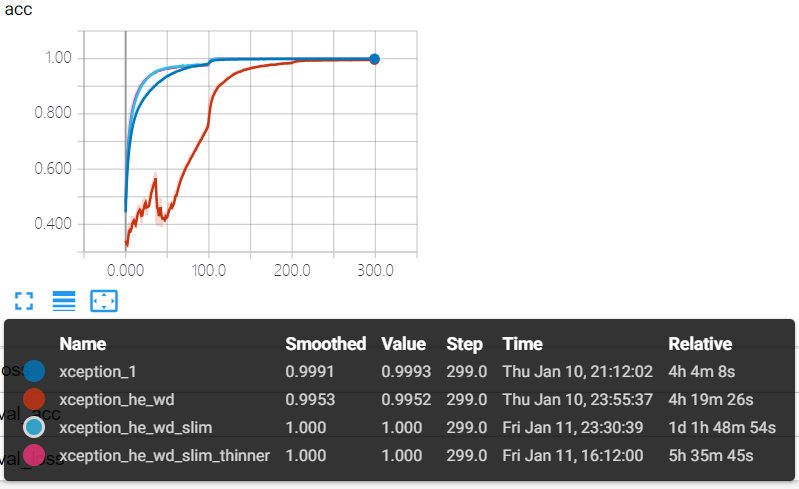The image size is (799, 489).
Task: Select the xception_he_wd run name
Action: [x=117, y=399]
